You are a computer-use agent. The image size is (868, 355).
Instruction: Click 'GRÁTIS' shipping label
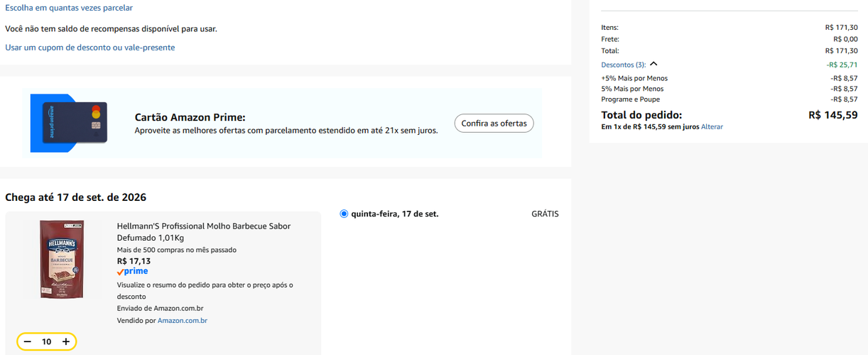pos(545,214)
